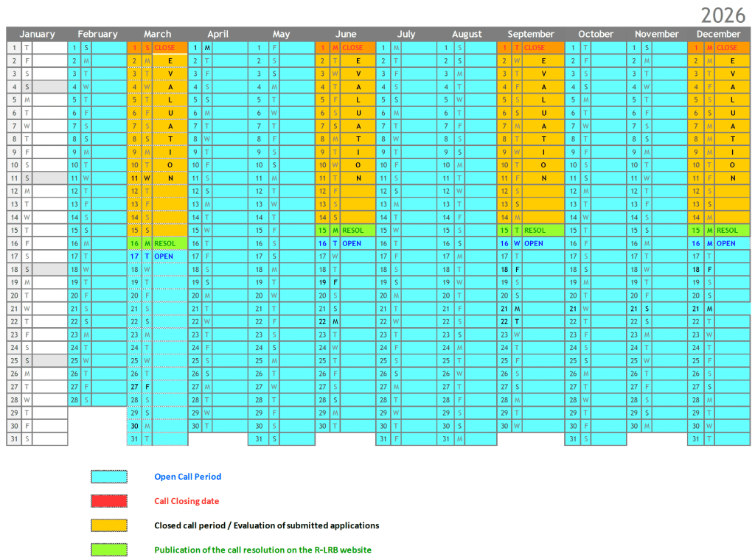The height and width of the screenshot is (560, 755).
Task: Select the CLOSE cell in June
Action: coord(353,47)
